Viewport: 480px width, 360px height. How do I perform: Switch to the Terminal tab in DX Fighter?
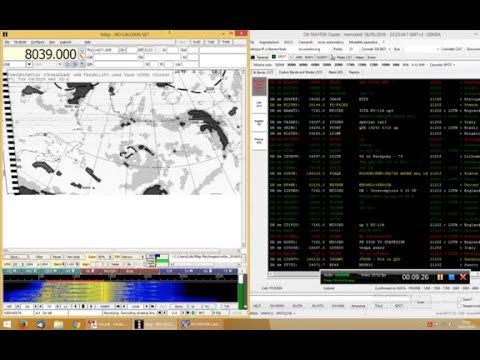(x=260, y=57)
